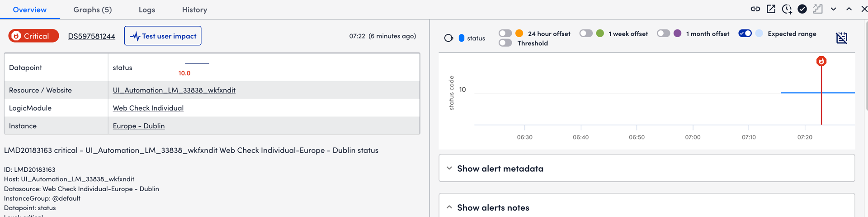Expand Show alert metadata section
Screen dimensions: 868x217
pyautogui.click(x=646, y=168)
